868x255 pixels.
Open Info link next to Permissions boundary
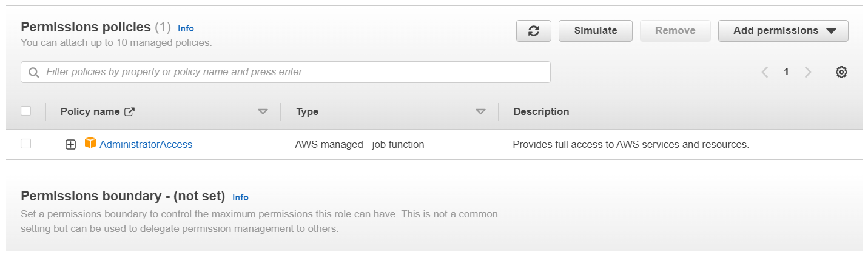tap(240, 197)
